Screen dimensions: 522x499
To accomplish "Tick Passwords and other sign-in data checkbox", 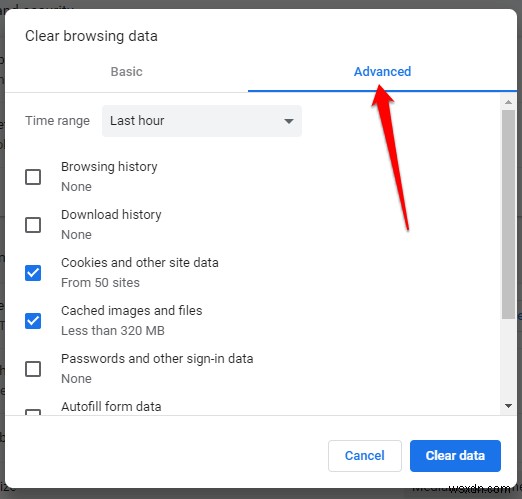I will point(33,369).
